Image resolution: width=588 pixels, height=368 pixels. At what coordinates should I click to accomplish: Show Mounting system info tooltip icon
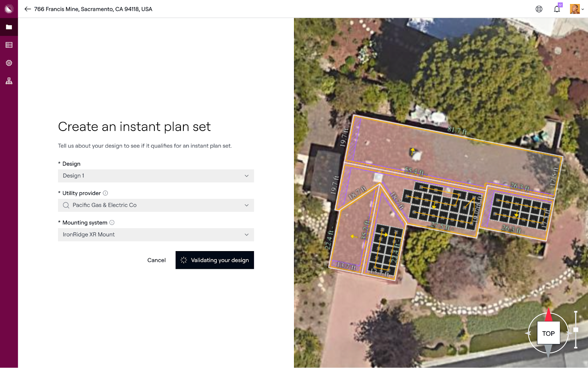[x=112, y=222]
